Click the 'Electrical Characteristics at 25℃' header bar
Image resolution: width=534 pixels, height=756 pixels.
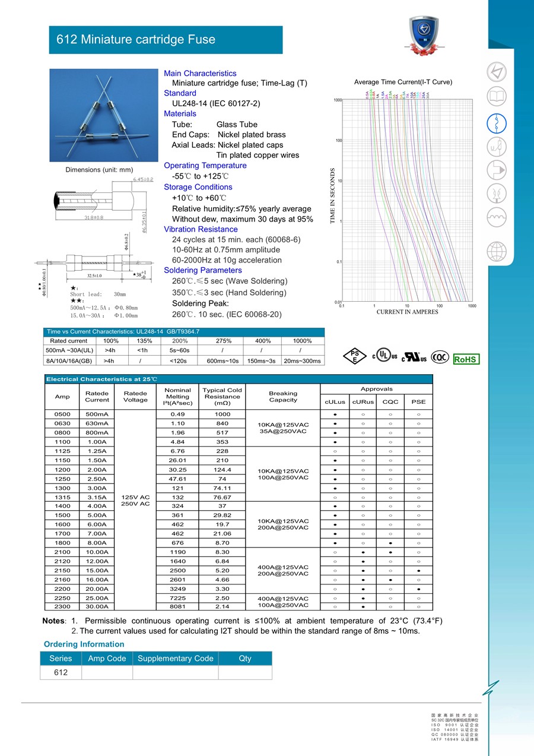click(x=239, y=379)
